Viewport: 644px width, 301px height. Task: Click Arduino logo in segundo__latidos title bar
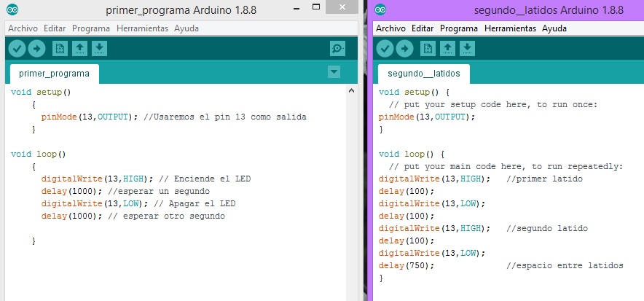point(380,10)
